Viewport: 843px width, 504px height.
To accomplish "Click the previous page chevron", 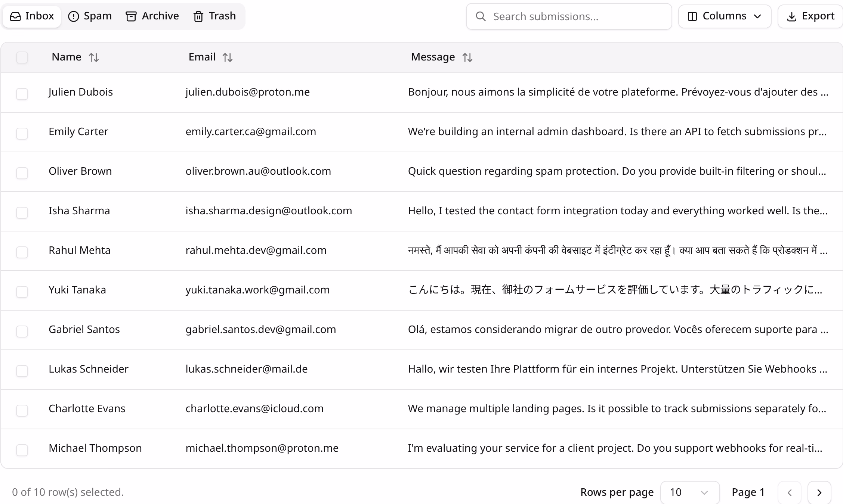I will click(789, 492).
